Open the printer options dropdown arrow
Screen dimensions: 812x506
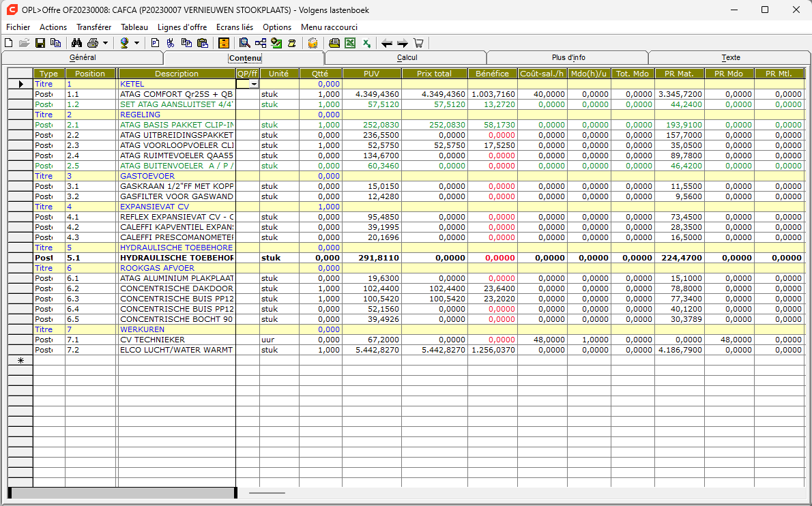pos(106,43)
